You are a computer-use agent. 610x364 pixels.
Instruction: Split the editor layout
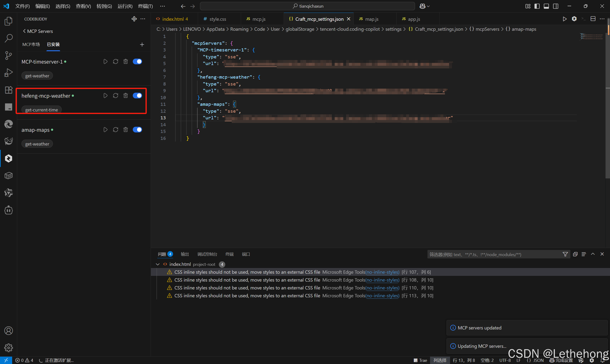(x=593, y=19)
